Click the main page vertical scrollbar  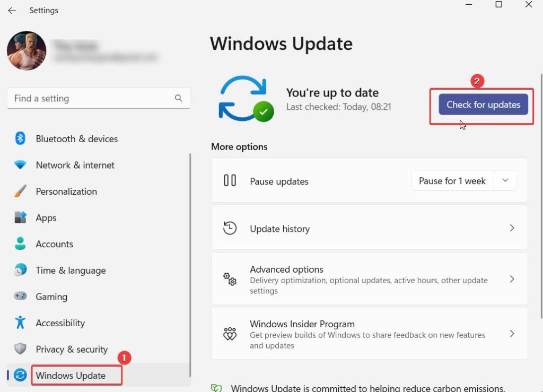pos(541,196)
